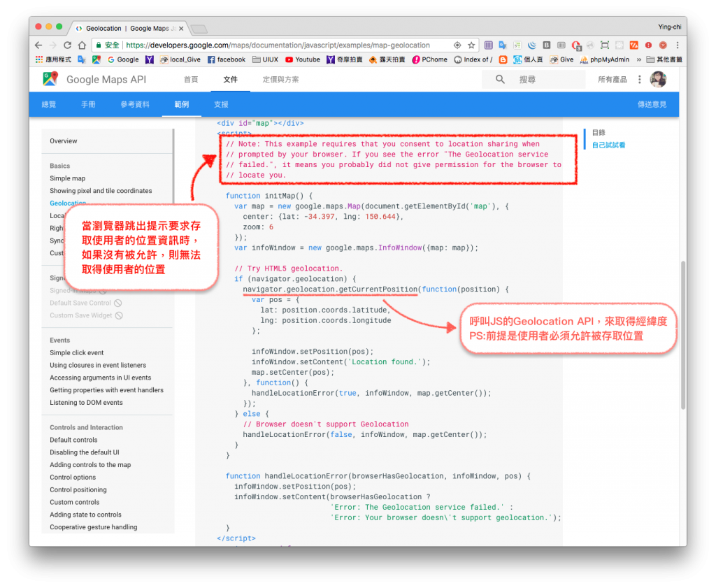Open the Custom controls example
The width and height of the screenshot is (716, 588).
point(74,502)
